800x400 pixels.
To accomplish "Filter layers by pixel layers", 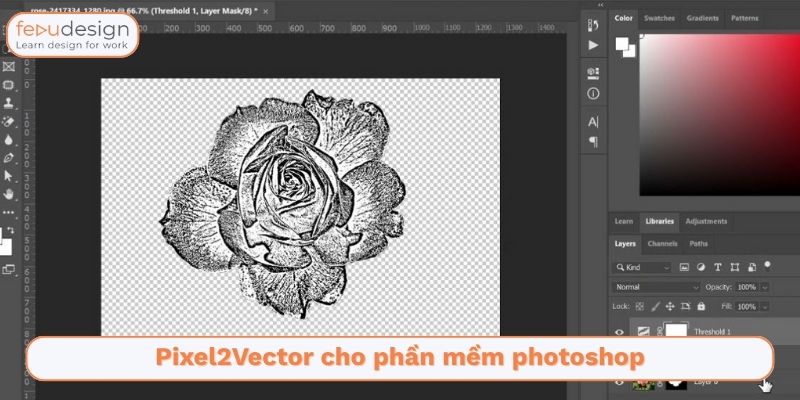I will (684, 267).
